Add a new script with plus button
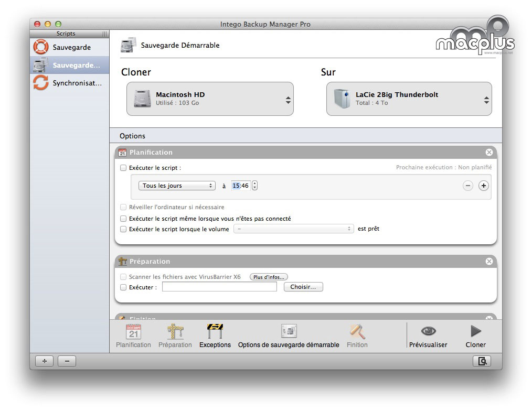This screenshot has height=411, width=532. [x=45, y=361]
